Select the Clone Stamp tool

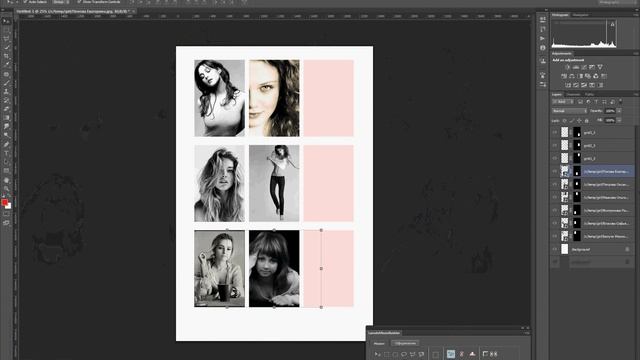coord(6,92)
